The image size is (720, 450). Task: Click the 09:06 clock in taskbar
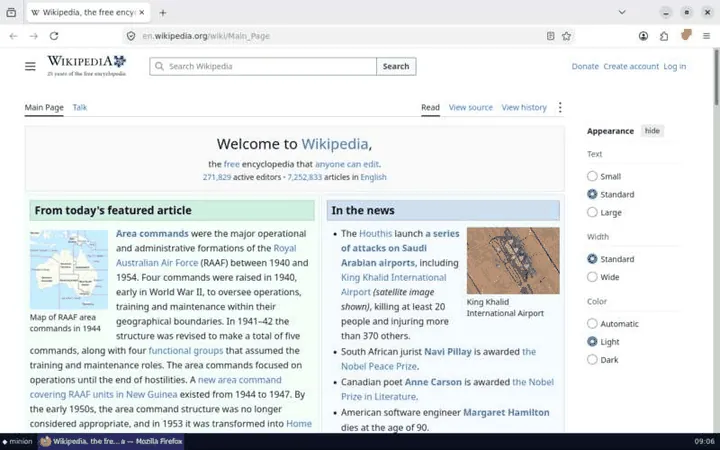tap(704, 441)
